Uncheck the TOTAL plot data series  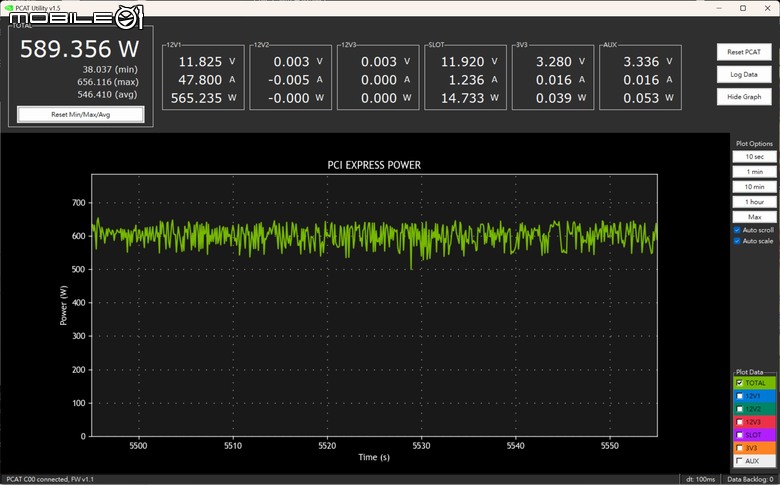click(739, 383)
